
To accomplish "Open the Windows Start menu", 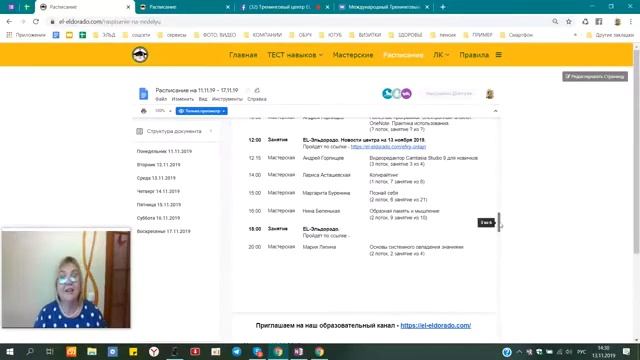I will (x=9, y=351).
